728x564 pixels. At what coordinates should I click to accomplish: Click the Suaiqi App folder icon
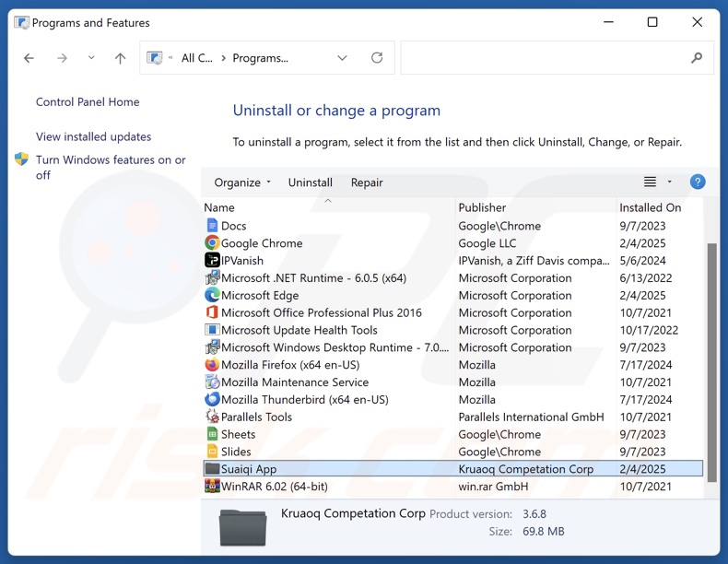[212, 469]
